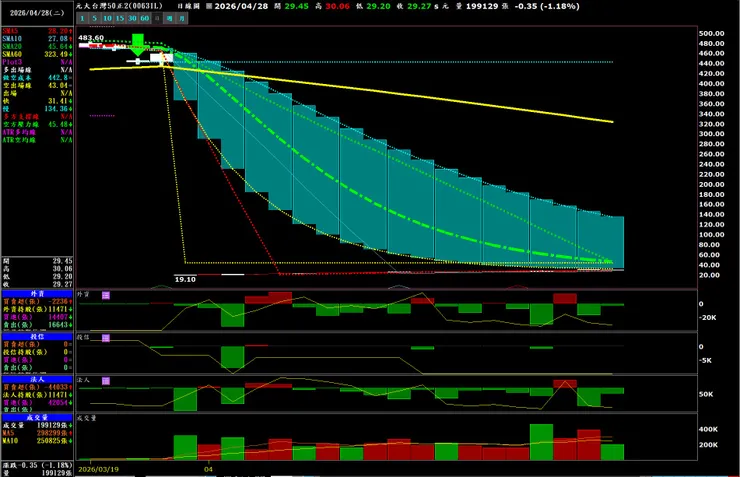Click the SMA20 45.64 indicator row
The height and width of the screenshot is (477, 740).
(37, 46)
